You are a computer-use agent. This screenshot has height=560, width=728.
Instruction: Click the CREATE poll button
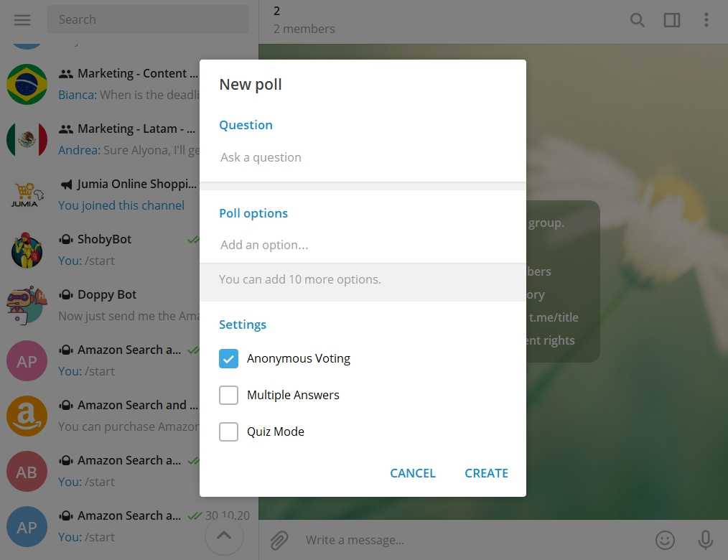(x=486, y=473)
